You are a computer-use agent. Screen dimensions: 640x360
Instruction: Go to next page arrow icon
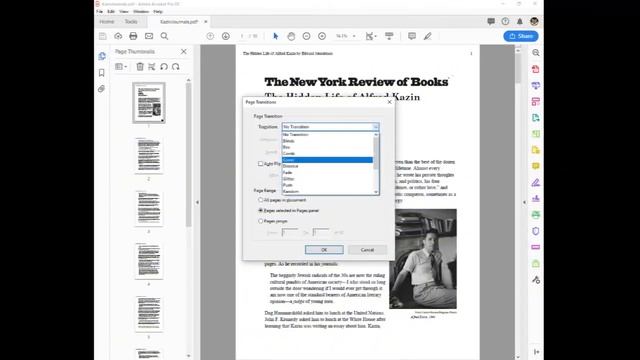[226, 36]
